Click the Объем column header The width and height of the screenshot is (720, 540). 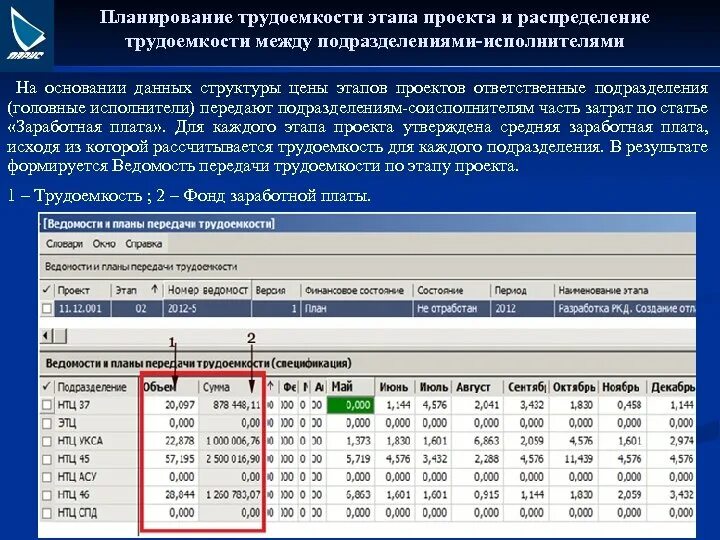click(169, 387)
